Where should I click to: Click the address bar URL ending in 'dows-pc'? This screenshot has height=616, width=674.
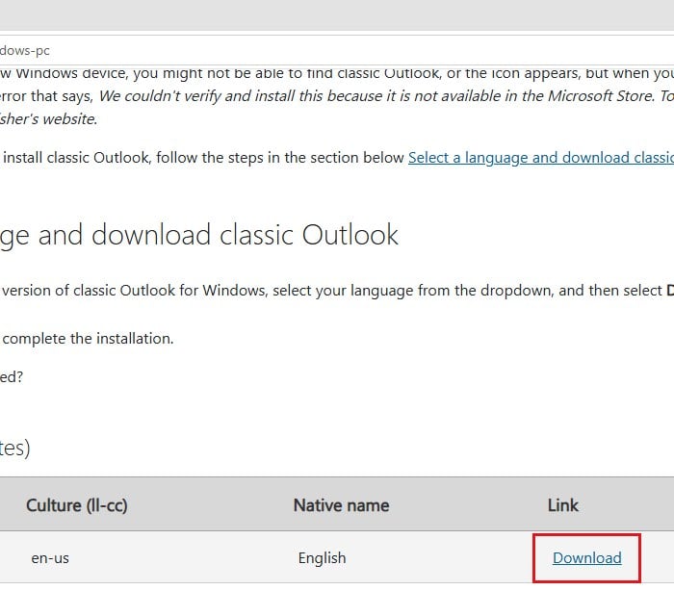coord(25,51)
